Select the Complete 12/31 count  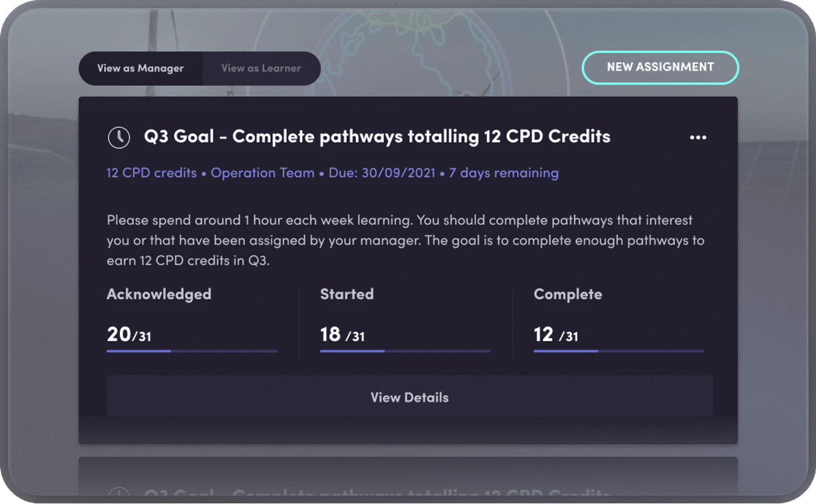coord(556,335)
